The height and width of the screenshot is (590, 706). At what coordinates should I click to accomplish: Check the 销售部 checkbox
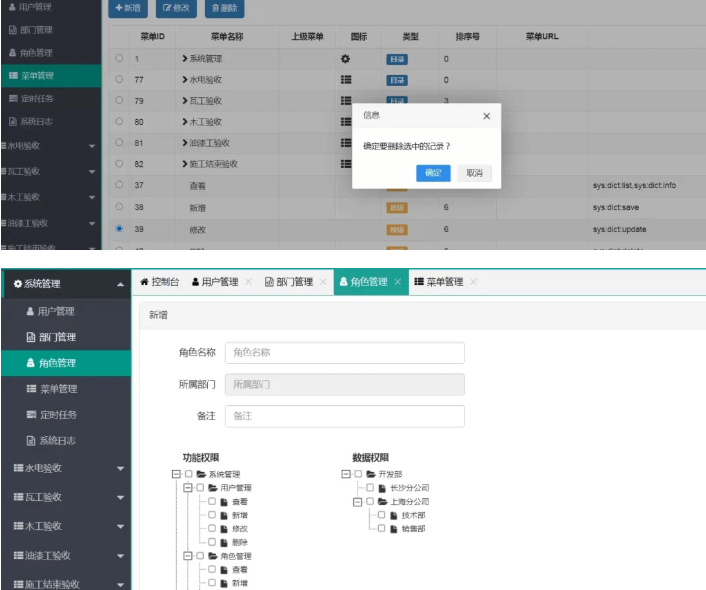[382, 528]
